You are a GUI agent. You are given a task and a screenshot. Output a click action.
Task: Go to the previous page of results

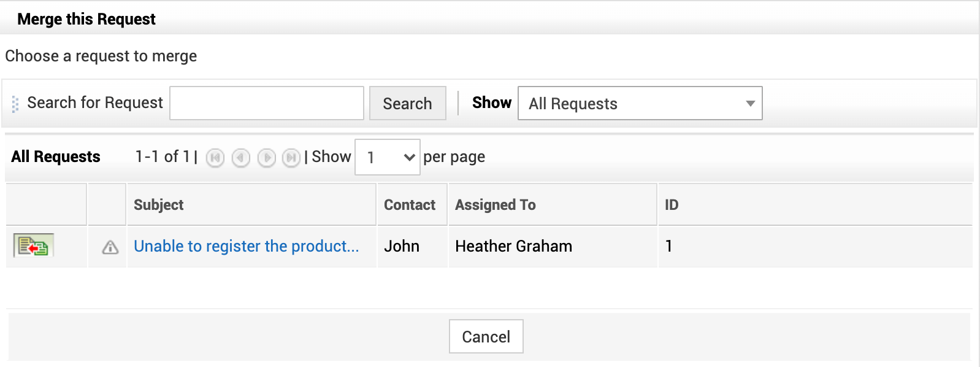(x=241, y=158)
